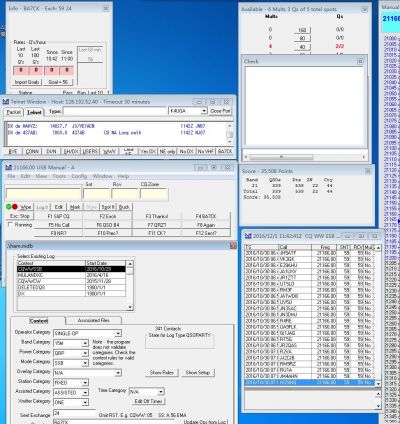400x424 pixels.
Task: Open the Assisted Category dropdown
Action: pos(85,393)
